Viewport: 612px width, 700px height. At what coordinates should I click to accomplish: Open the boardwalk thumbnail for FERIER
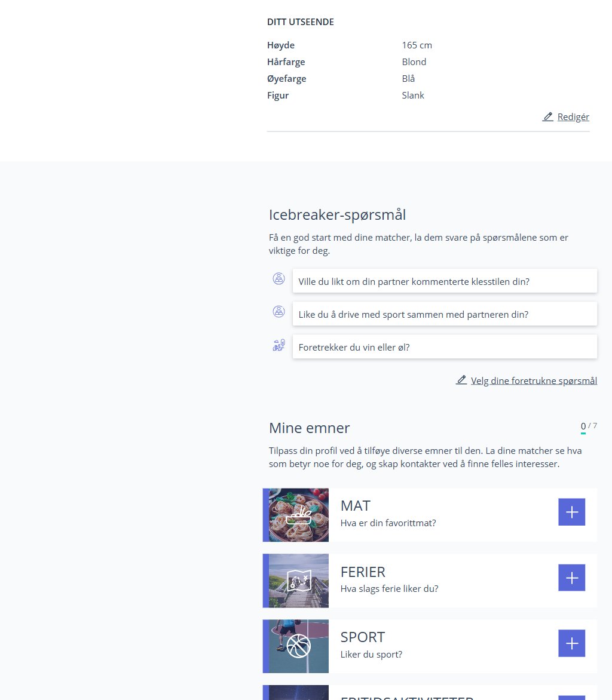click(x=298, y=581)
